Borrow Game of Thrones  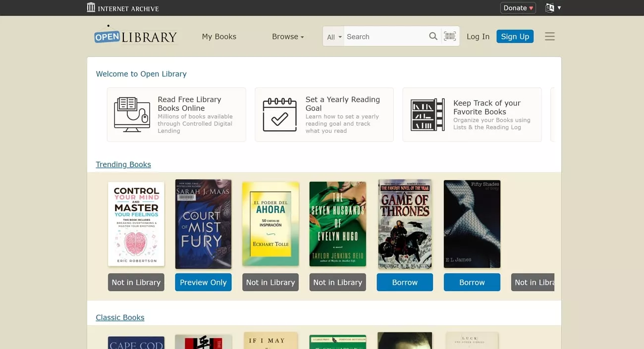coord(405,282)
